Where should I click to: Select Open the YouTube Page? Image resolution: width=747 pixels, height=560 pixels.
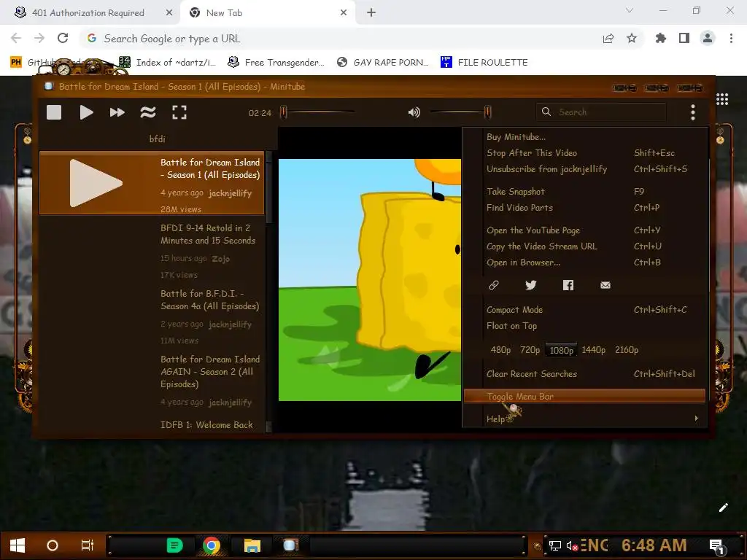(x=584, y=230)
